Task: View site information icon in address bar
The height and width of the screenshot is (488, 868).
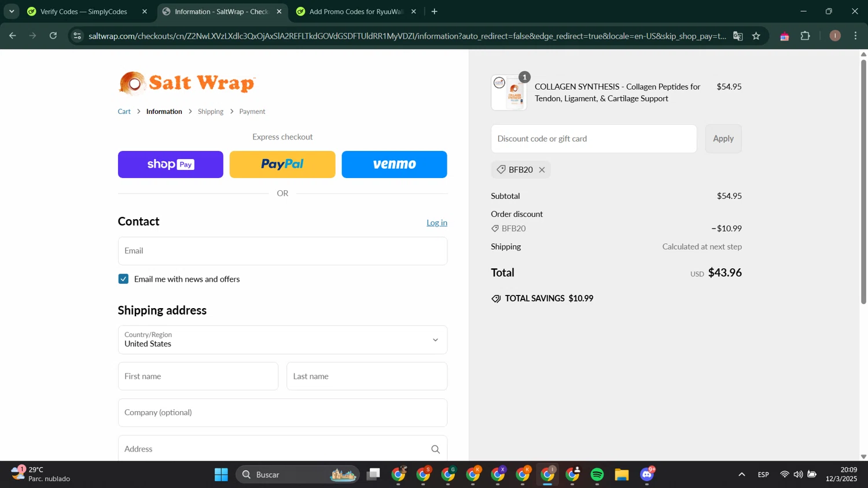Action: 77,36
